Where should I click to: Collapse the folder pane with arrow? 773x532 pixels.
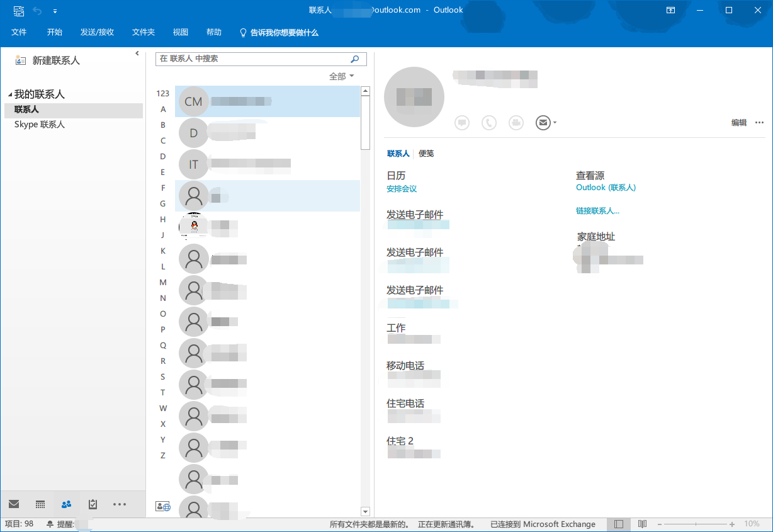[137, 54]
